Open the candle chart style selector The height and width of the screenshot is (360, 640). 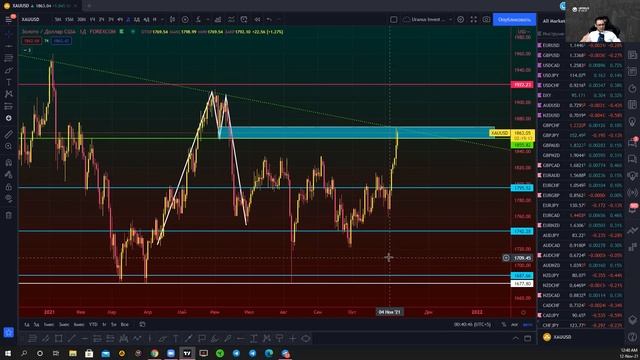tap(172, 19)
